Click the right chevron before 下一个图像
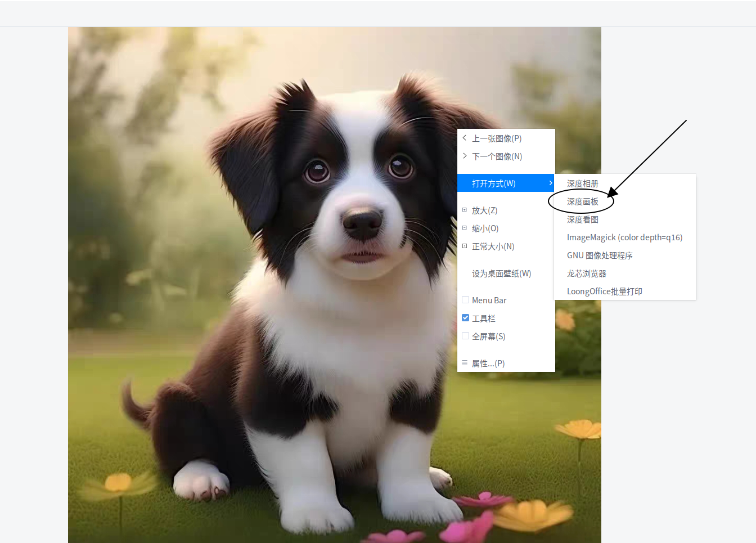Screen dimensions: 756x543 pos(465,156)
